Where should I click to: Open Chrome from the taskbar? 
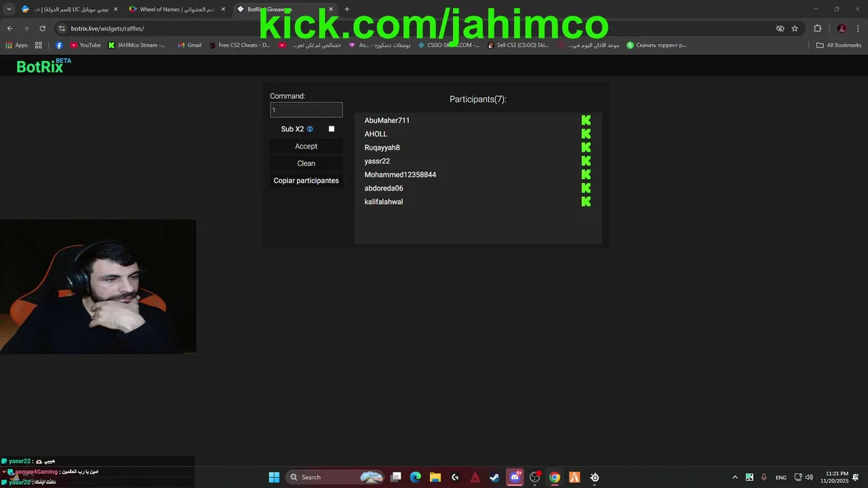click(555, 477)
